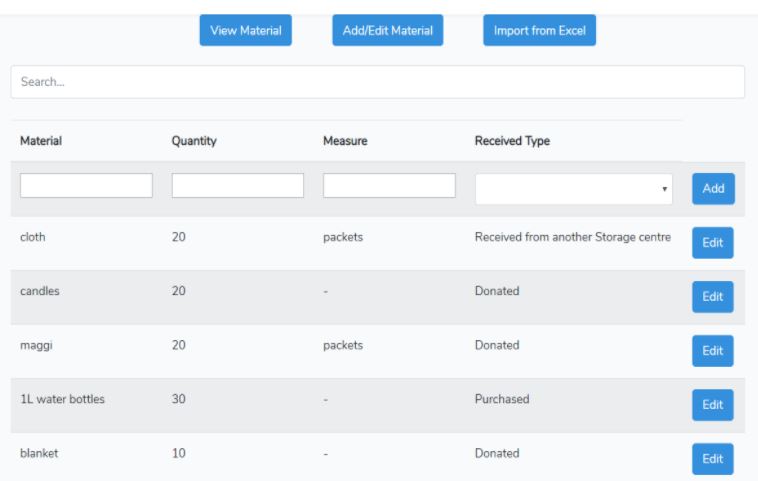Click the Material name input field

point(86,186)
